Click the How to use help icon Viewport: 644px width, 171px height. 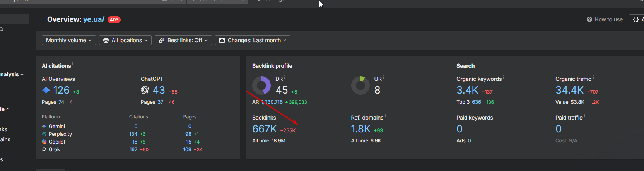[589, 19]
